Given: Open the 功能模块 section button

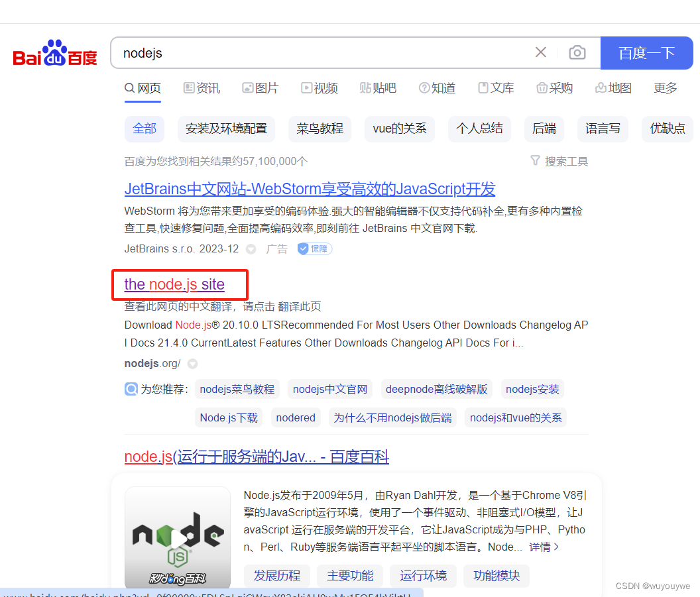Looking at the screenshot, I should coord(496,576).
